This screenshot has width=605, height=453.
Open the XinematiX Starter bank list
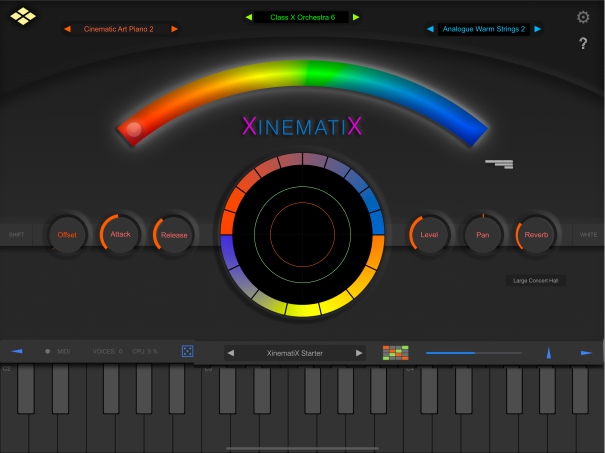pyautogui.click(x=295, y=353)
